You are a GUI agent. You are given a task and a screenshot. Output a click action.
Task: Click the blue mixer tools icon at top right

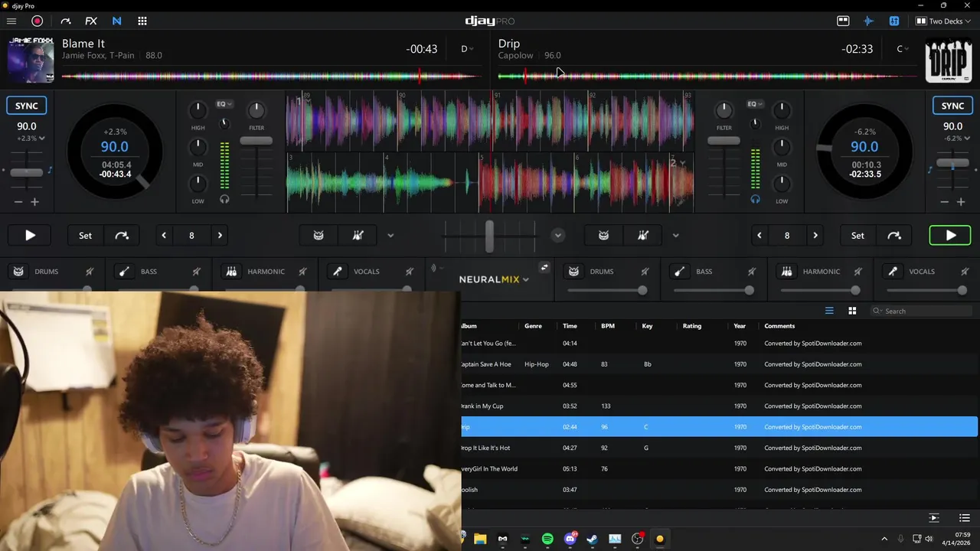[894, 21]
